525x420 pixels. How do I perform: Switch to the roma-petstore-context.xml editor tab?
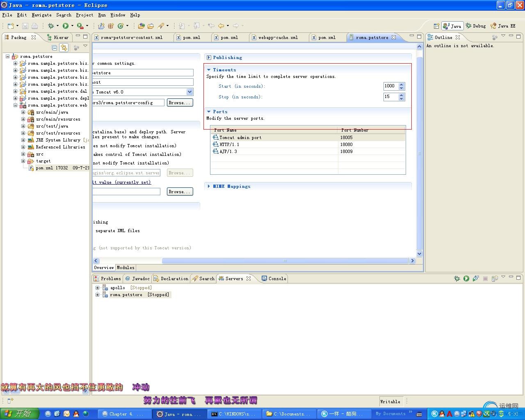pyautogui.click(x=131, y=37)
